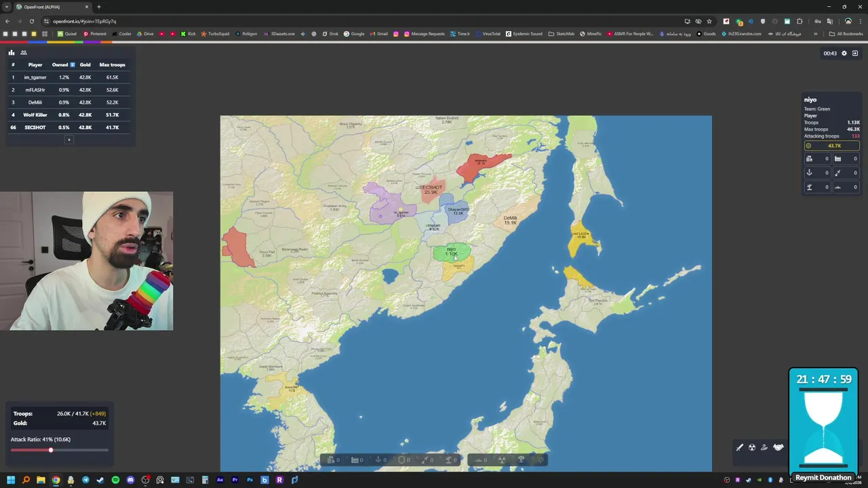This screenshot has width=868, height=488.
Task: Open Discord from the taskbar
Action: (x=130, y=480)
